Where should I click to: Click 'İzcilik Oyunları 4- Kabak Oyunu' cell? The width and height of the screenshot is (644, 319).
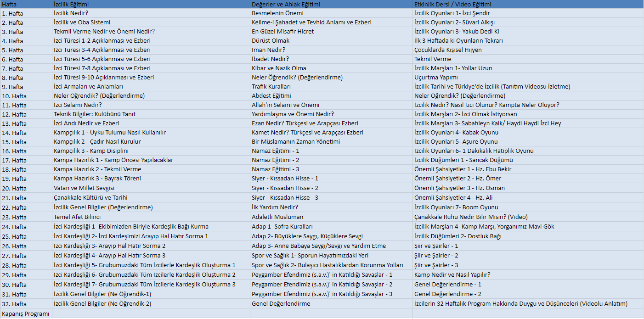click(528, 133)
